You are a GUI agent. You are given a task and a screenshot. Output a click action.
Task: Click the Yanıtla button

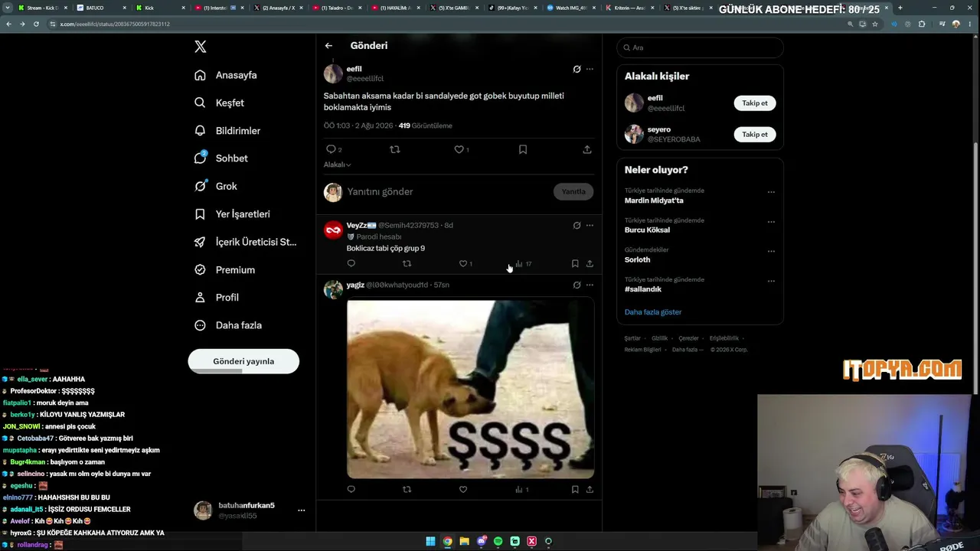tap(573, 191)
